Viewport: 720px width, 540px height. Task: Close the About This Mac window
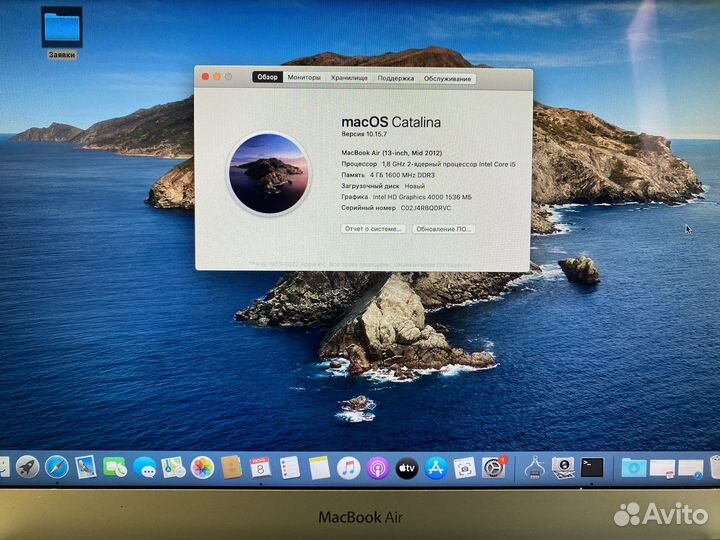coord(205,76)
